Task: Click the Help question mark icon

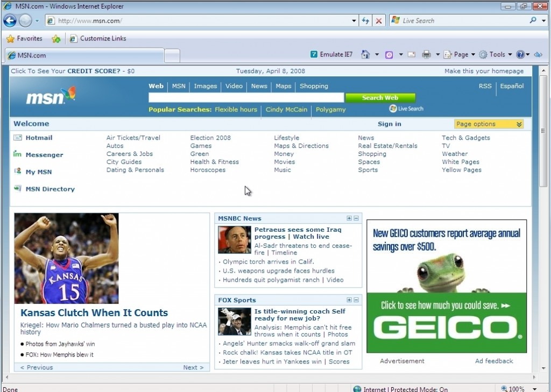Action: click(520, 54)
